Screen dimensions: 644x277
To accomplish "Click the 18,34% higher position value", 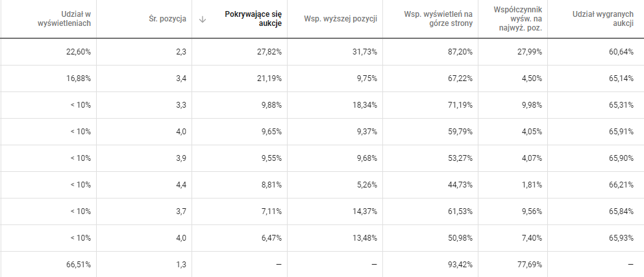I will (364, 105).
